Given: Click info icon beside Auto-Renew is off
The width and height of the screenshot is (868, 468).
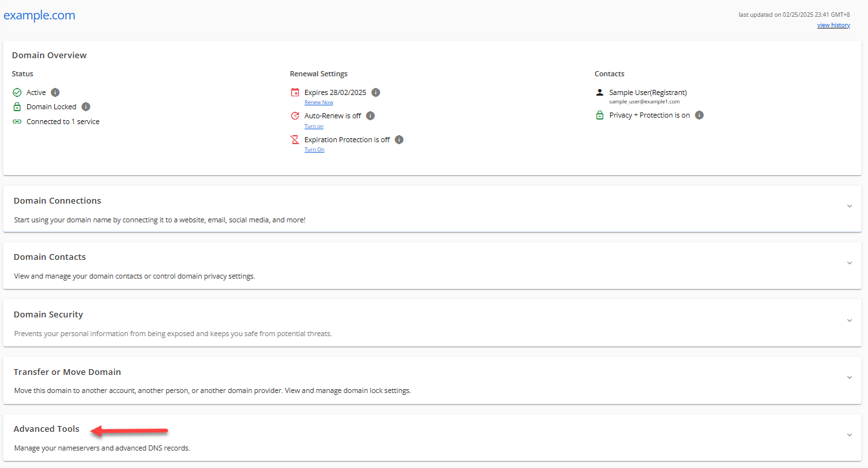Looking at the screenshot, I should click(370, 116).
